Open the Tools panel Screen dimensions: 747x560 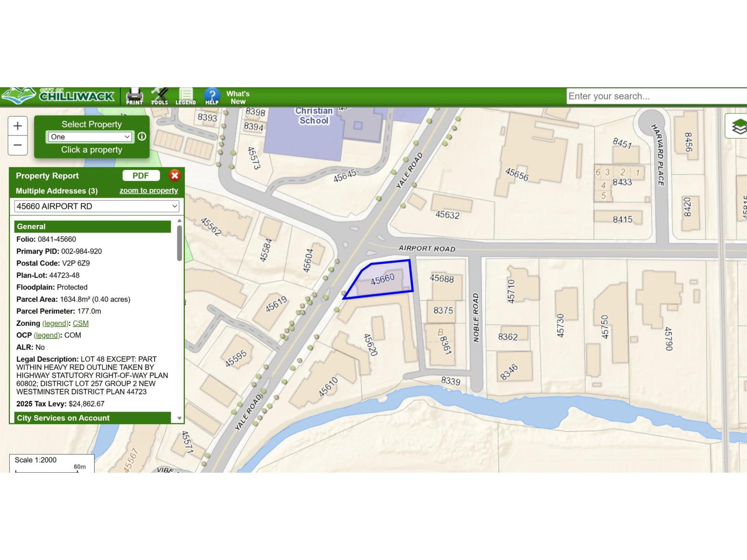pos(160,96)
